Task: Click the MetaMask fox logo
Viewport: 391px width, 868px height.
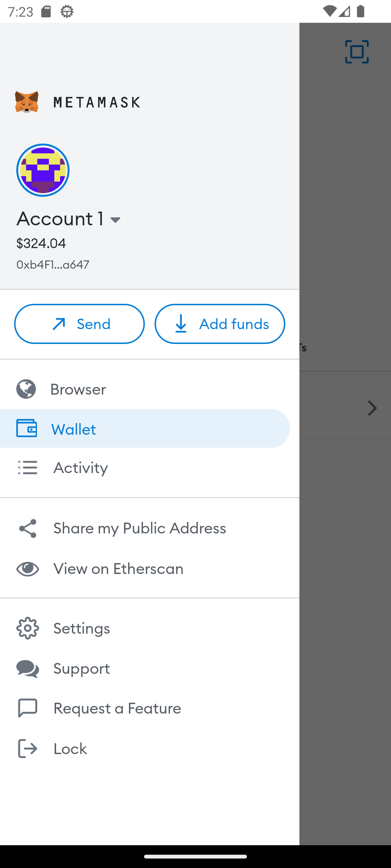Action: point(27,102)
